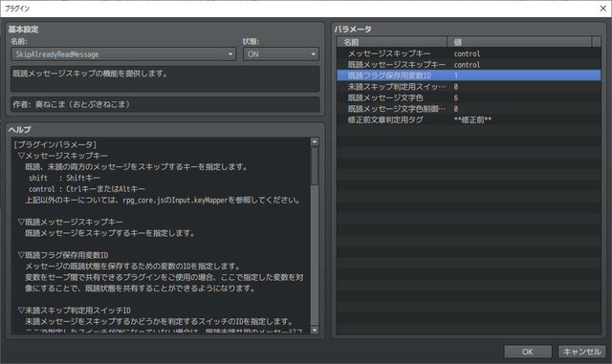Click the [プラグインパラメータ] line in help
Image resolution: width=612 pixels, height=364 pixels.
55,145
